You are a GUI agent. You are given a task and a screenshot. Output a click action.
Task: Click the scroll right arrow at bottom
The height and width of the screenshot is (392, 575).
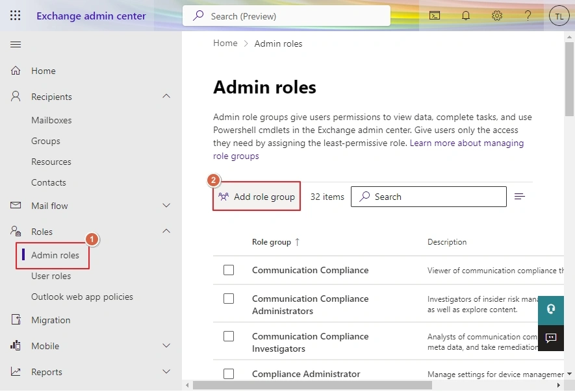pos(559,385)
